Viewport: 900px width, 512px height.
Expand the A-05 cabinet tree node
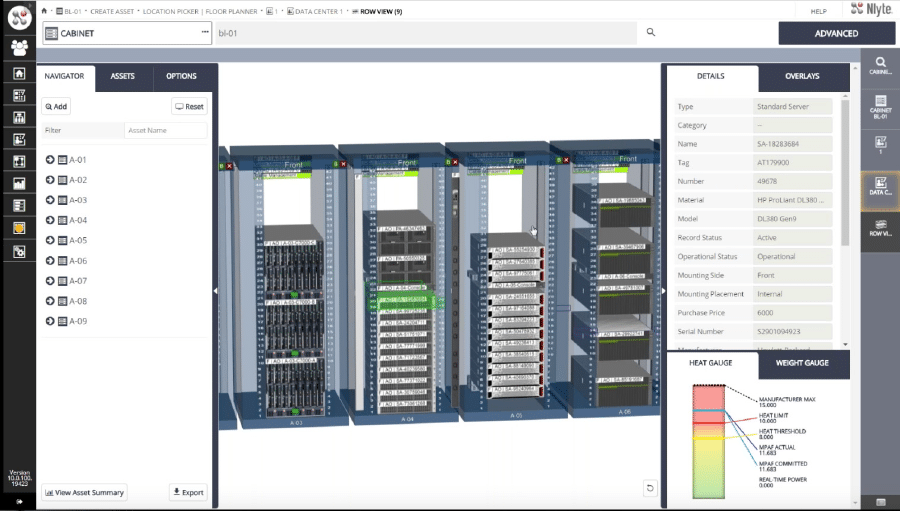pyautogui.click(x=50, y=240)
